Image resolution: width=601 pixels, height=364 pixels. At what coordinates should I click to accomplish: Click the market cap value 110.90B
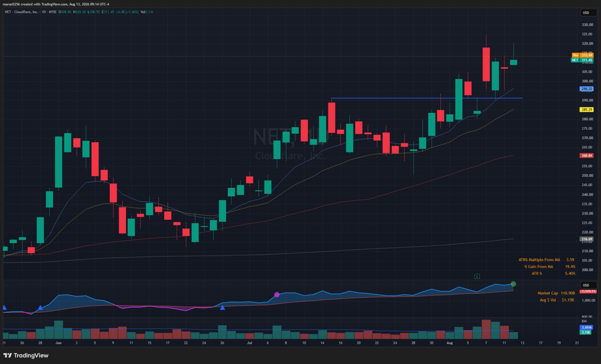point(568,293)
